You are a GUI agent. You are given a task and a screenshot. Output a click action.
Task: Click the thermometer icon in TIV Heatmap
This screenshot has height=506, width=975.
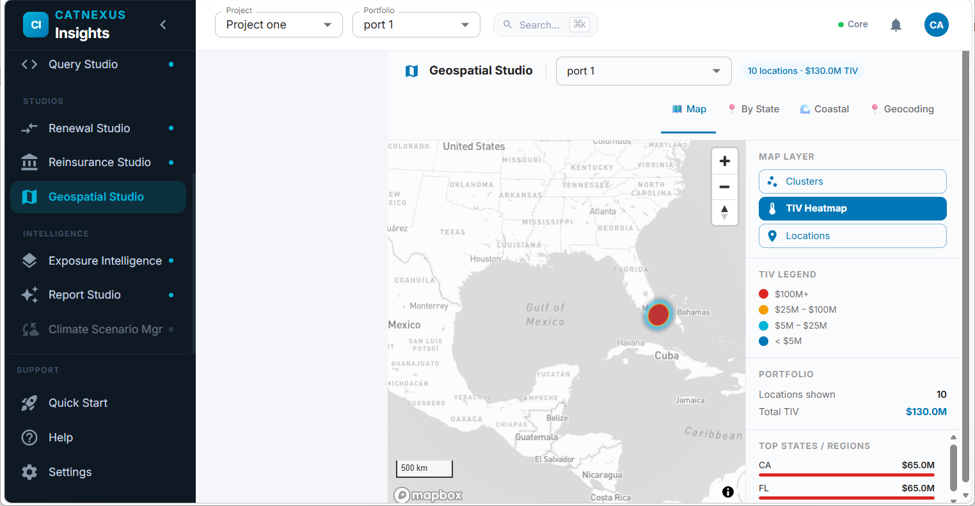coord(772,209)
